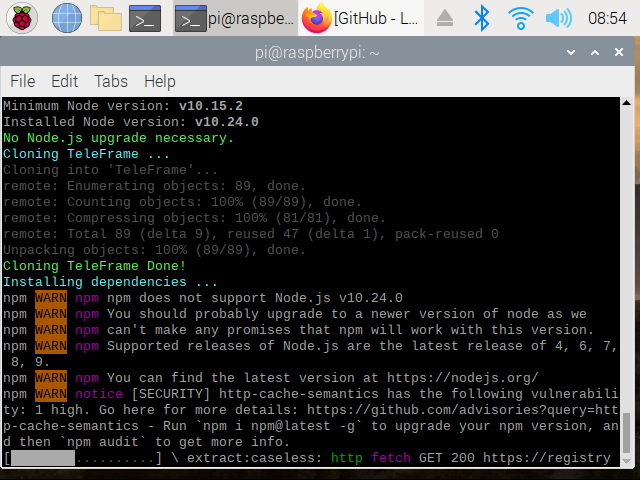Image resolution: width=640 pixels, height=480 pixels.
Task: Launch the web browser globe icon
Action: 67,18
